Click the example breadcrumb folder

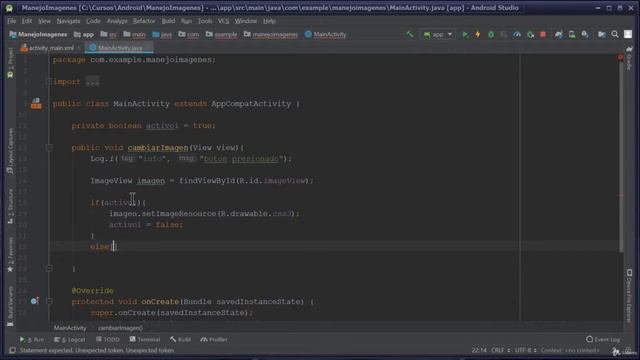click(x=221, y=35)
